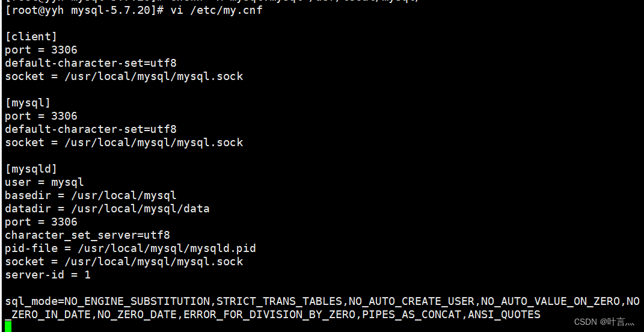The image size is (644, 332).
Task: Click socket path line under [client]
Action: tap(124, 76)
